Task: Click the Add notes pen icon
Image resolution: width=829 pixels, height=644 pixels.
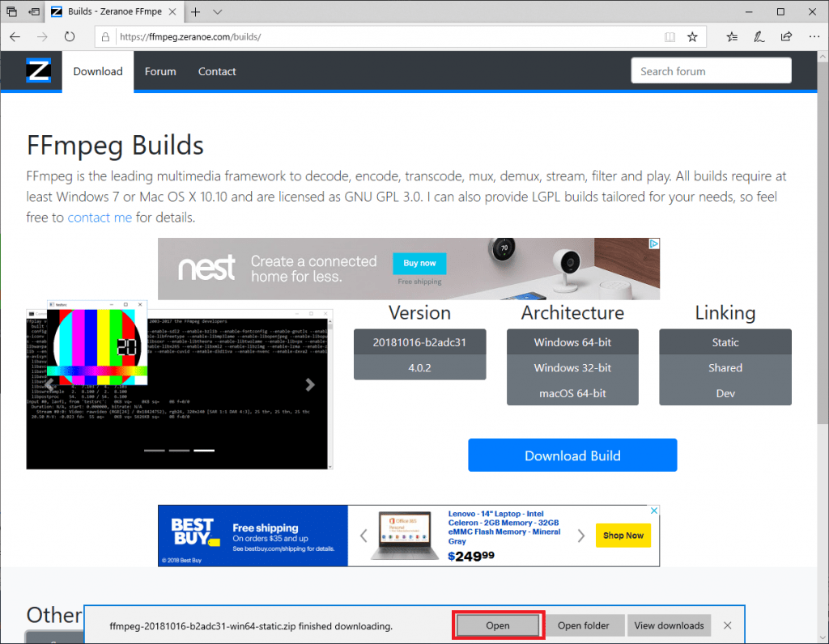Action: 759,37
